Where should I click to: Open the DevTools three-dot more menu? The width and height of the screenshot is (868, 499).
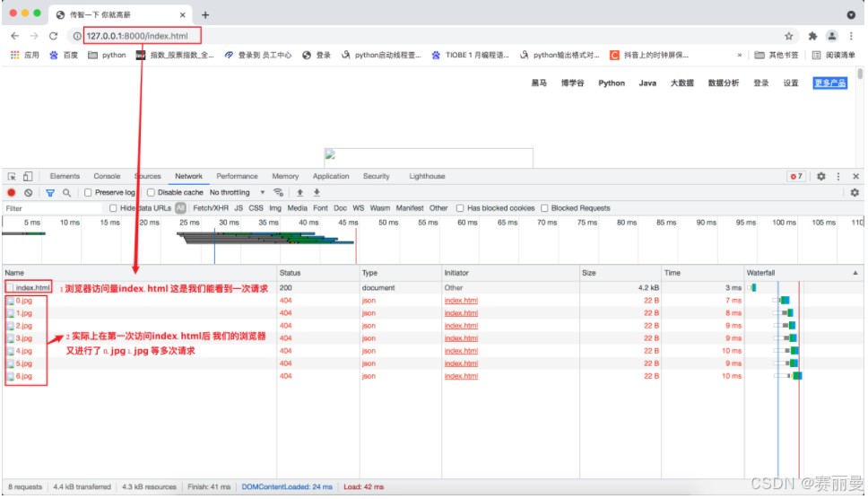pyautogui.click(x=838, y=177)
